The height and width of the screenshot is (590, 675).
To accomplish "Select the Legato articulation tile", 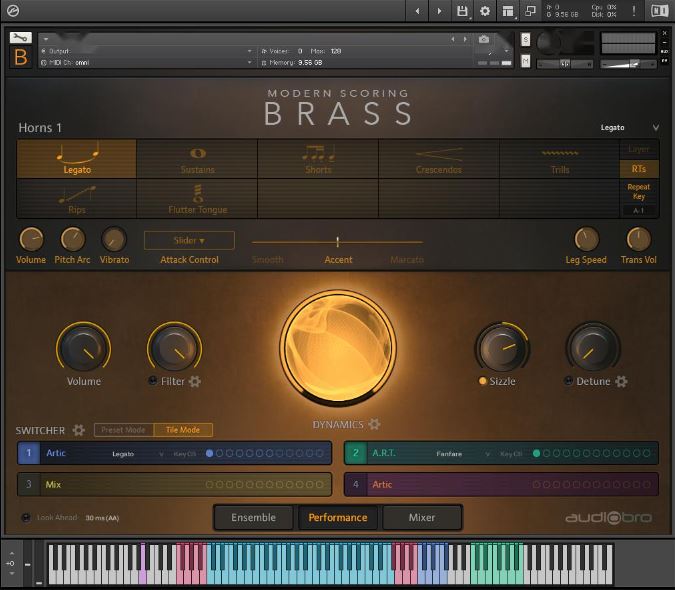I will (77, 159).
